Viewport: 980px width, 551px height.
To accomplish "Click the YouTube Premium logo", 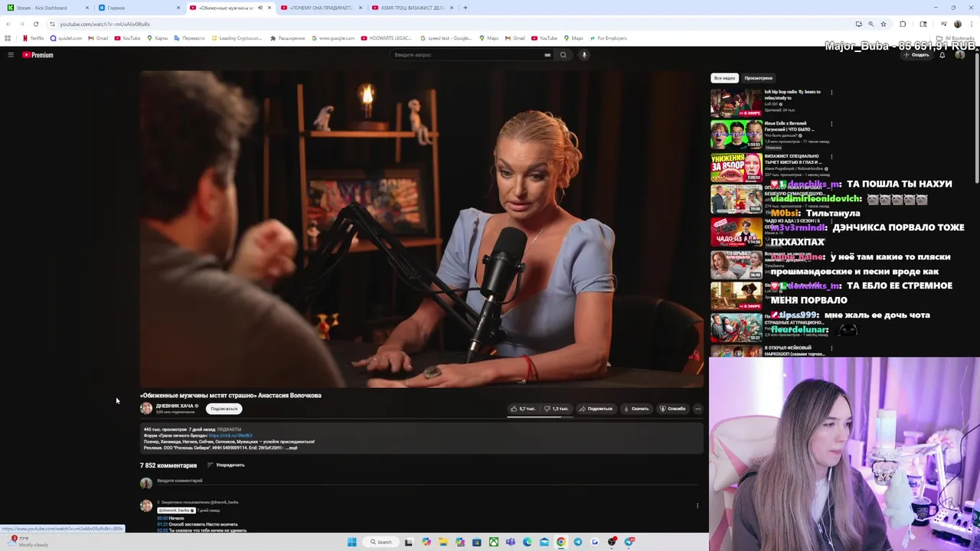I will click(38, 55).
